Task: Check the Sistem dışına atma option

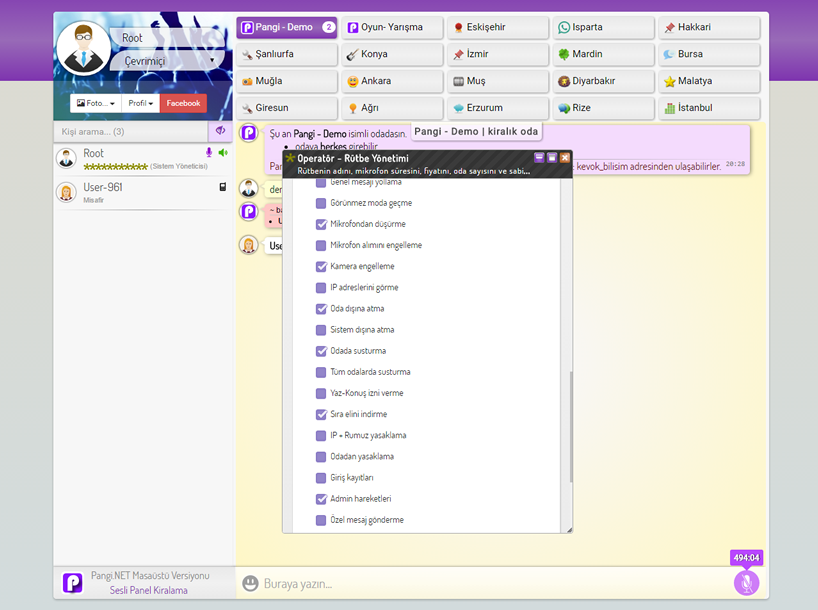Action: coord(321,330)
